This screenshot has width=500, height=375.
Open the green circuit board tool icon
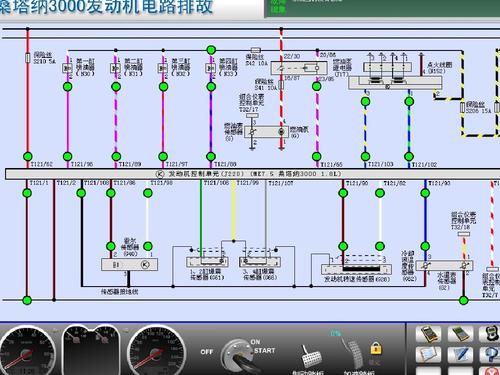click(x=460, y=334)
